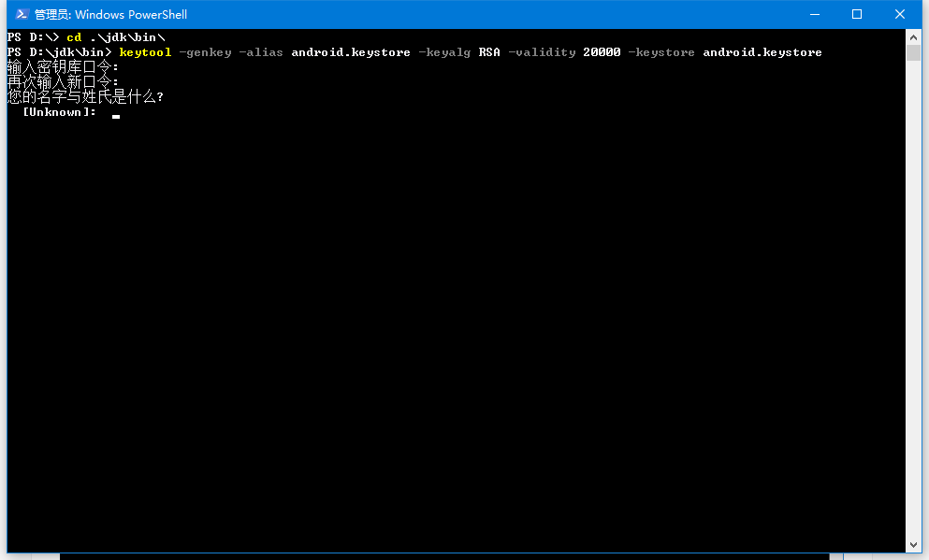This screenshot has height=560, width=929.
Task: Click the "keytool" command word
Action: pos(145,52)
